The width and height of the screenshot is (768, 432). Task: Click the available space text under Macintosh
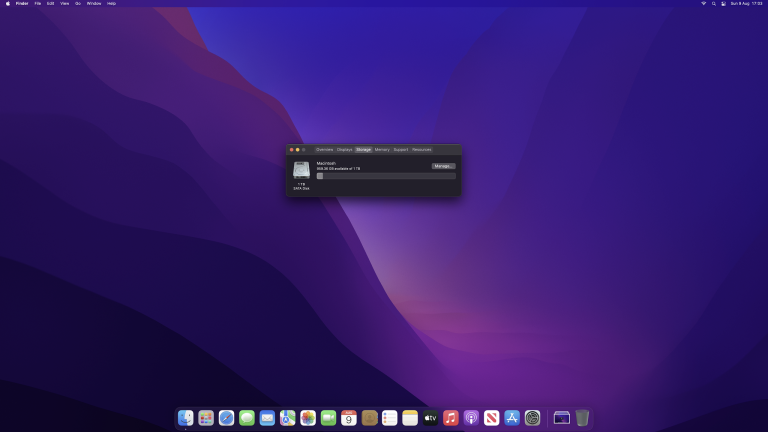pos(338,168)
